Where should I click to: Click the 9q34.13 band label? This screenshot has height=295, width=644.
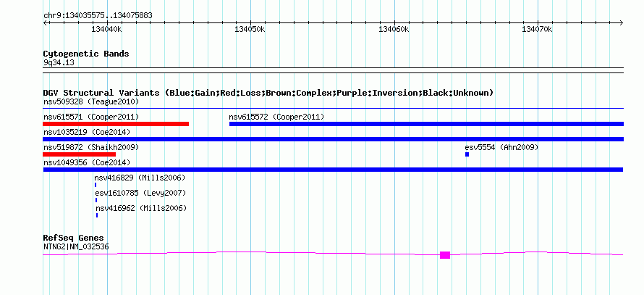tap(59, 63)
